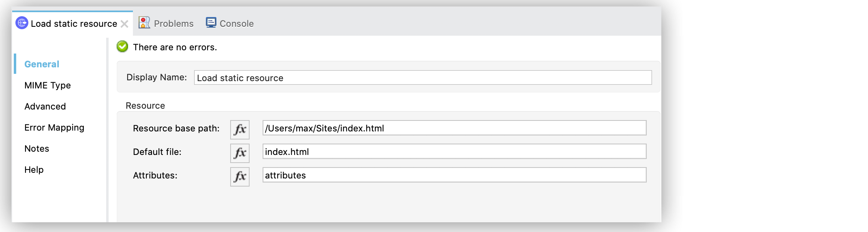This screenshot has height=232, width=868.
Task: Select the General section in sidebar
Action: click(42, 64)
